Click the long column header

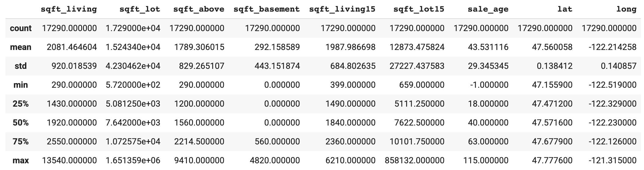(x=626, y=9)
